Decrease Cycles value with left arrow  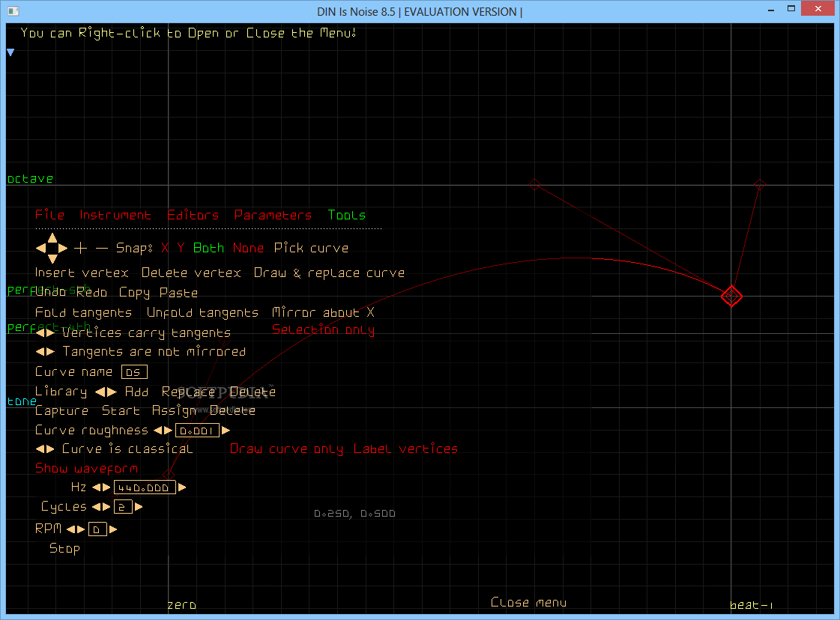(x=97, y=506)
